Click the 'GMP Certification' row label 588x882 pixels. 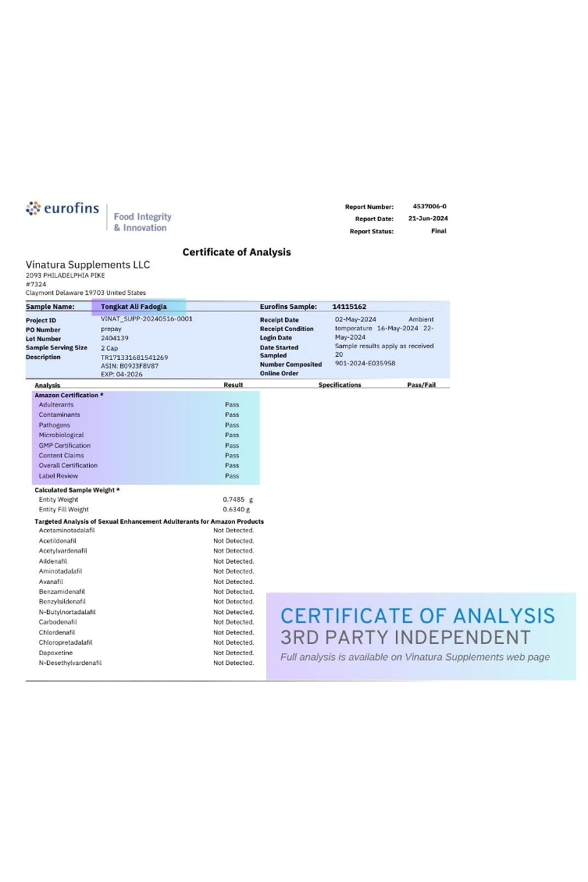click(x=65, y=445)
